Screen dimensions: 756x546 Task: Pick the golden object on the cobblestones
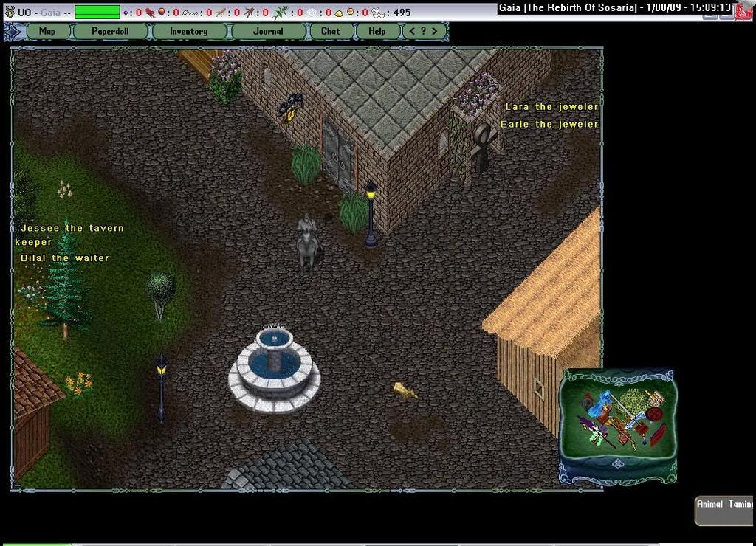[404, 391]
